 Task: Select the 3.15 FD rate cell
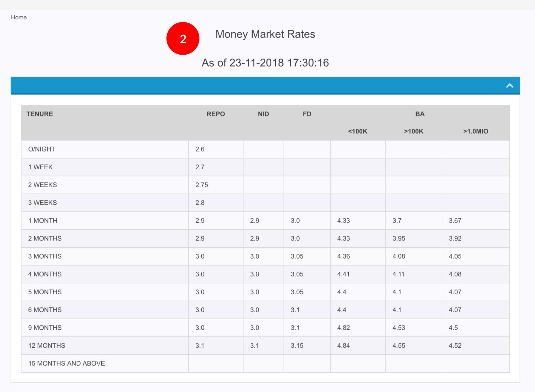point(297,345)
